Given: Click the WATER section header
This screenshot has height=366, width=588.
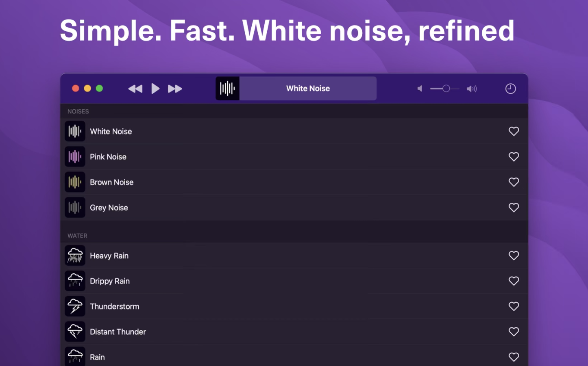Looking at the screenshot, I should [x=77, y=236].
